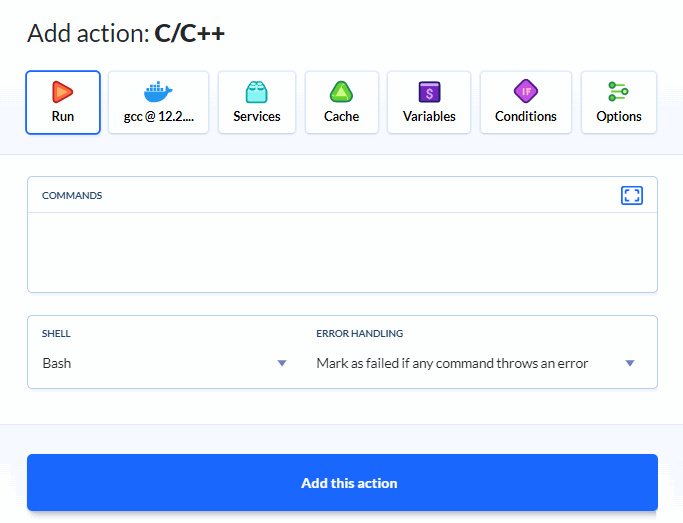Open the Conditions tab label

click(526, 116)
